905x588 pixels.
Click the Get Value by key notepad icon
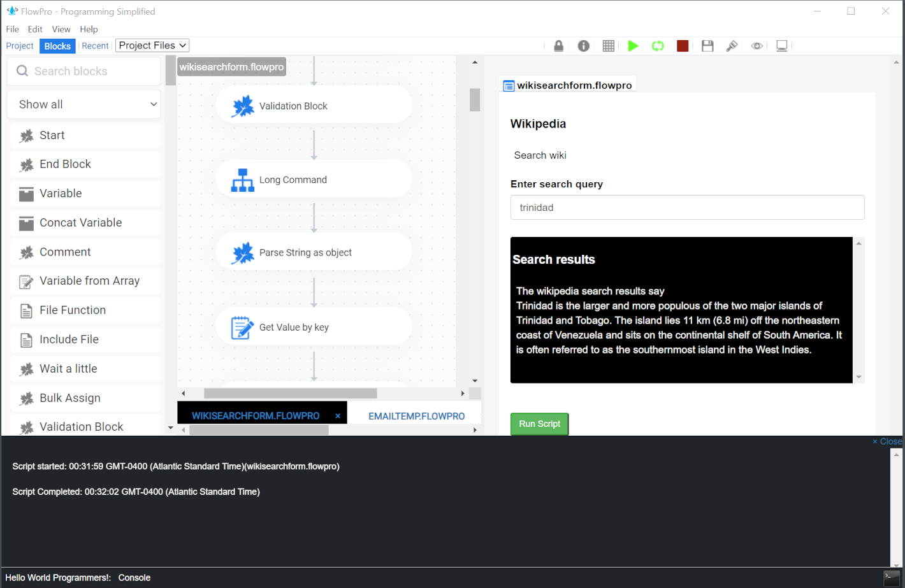click(242, 327)
